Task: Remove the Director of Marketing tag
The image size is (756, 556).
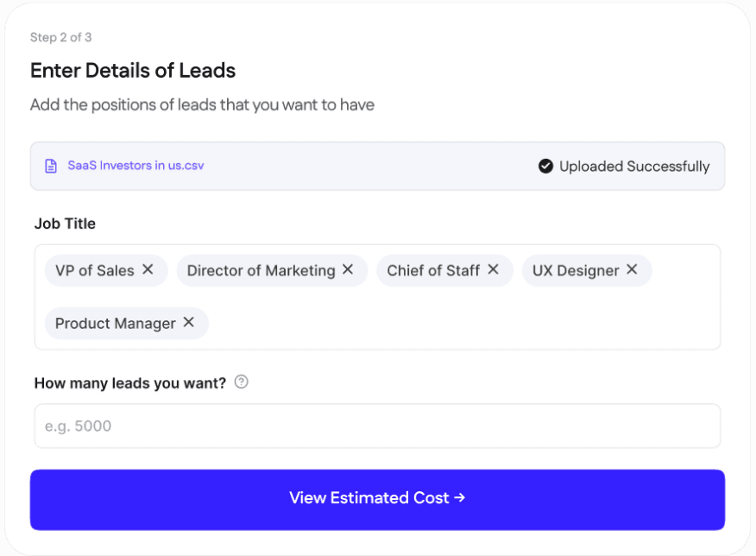Action: (348, 269)
